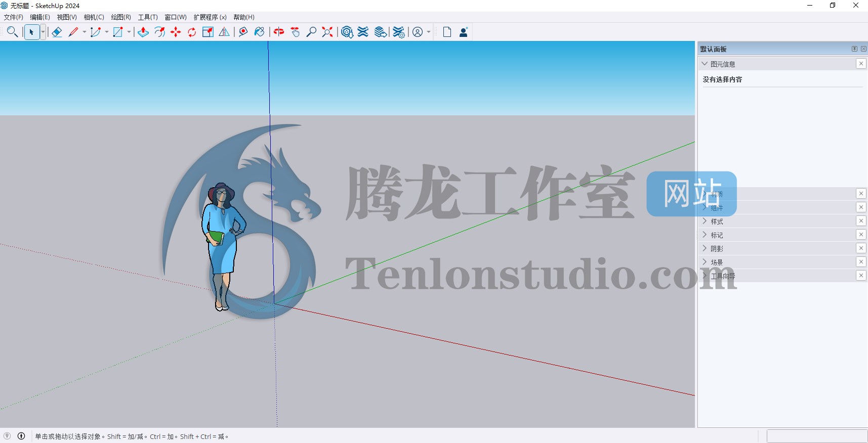Click the measurements input box
Image resolution: width=868 pixels, height=443 pixels.
(817, 436)
